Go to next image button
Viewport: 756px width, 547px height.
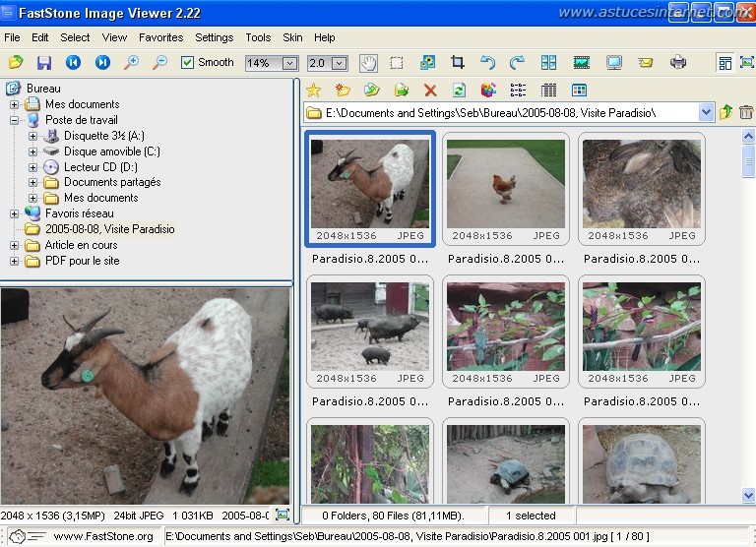click(x=102, y=62)
